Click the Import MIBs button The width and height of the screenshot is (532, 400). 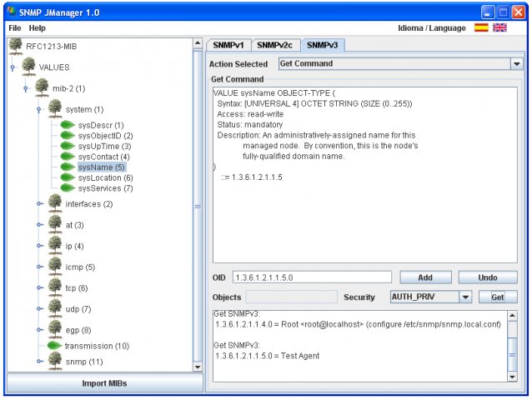pos(104,383)
